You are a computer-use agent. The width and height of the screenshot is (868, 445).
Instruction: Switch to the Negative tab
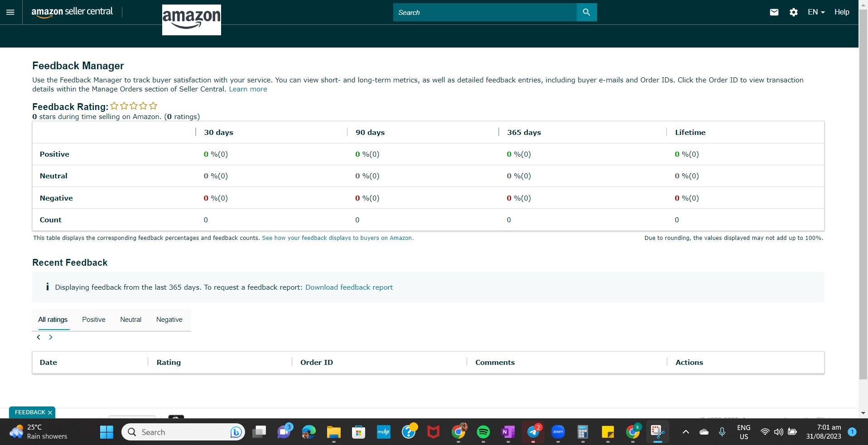pyautogui.click(x=169, y=320)
